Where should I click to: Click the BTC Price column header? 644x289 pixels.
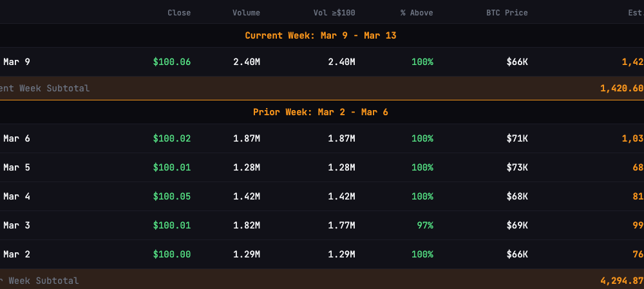coord(506,13)
